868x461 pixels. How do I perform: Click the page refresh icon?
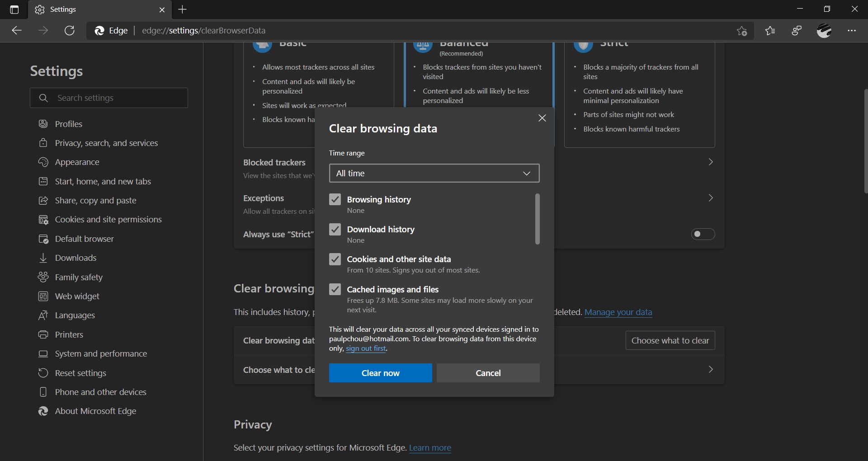coord(69,30)
